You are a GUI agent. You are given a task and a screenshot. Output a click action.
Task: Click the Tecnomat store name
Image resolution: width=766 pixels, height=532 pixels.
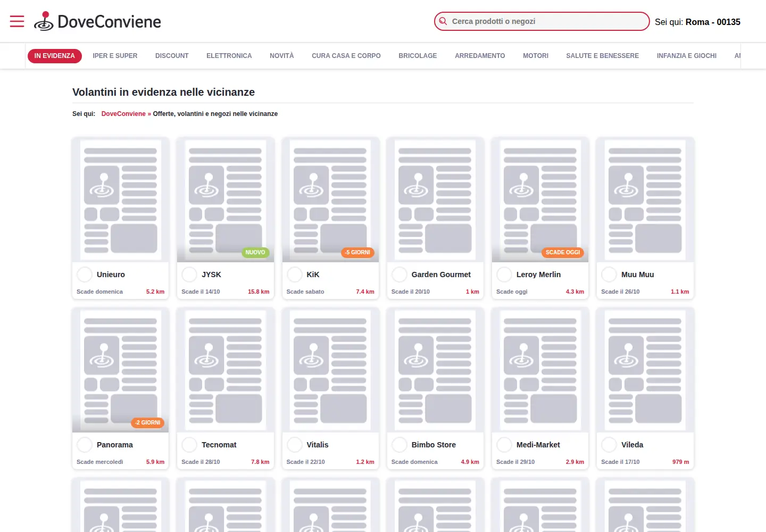(219, 445)
